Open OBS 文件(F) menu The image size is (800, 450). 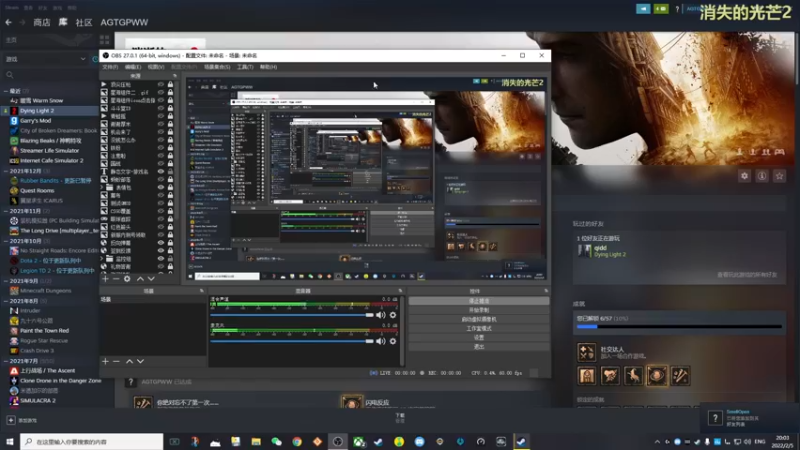click(x=110, y=67)
